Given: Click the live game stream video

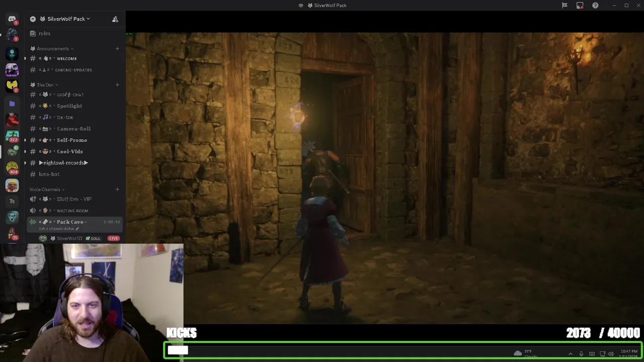Looking at the screenshot, I should click(x=385, y=178).
